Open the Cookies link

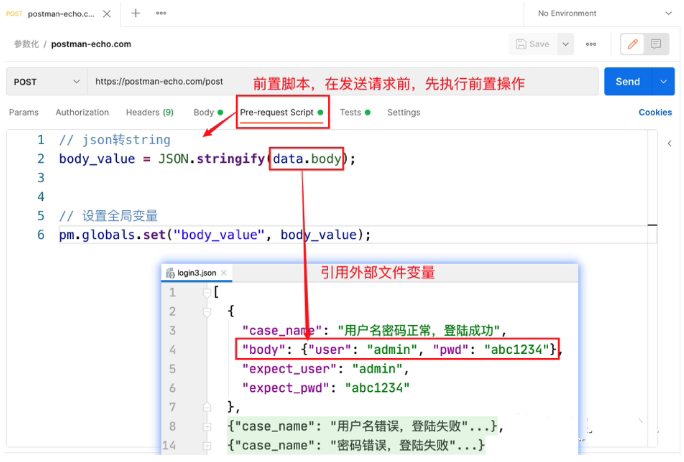click(655, 113)
